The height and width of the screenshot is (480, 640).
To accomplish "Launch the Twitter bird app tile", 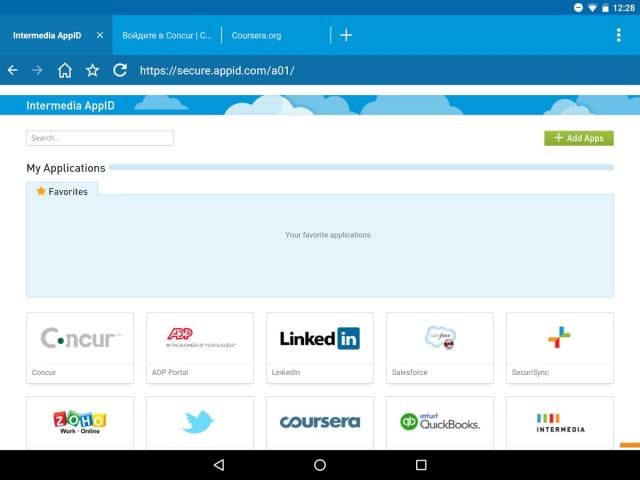I will pyautogui.click(x=200, y=422).
